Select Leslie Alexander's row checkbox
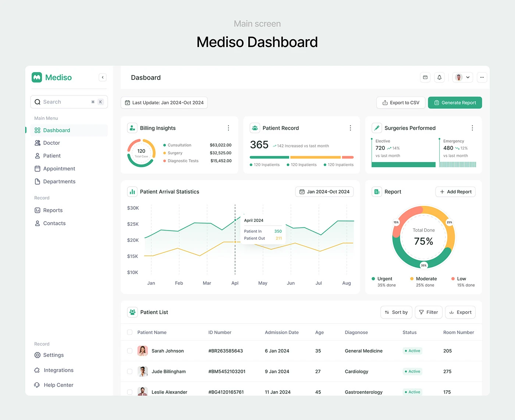 click(x=130, y=392)
